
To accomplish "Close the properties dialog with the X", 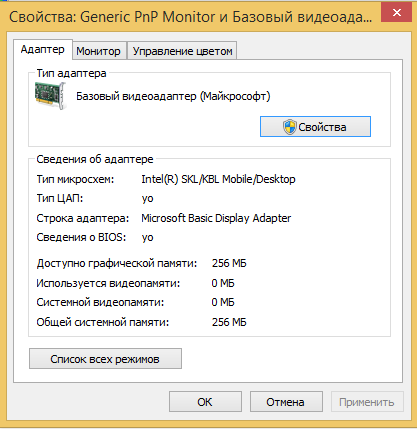I will [397, 13].
